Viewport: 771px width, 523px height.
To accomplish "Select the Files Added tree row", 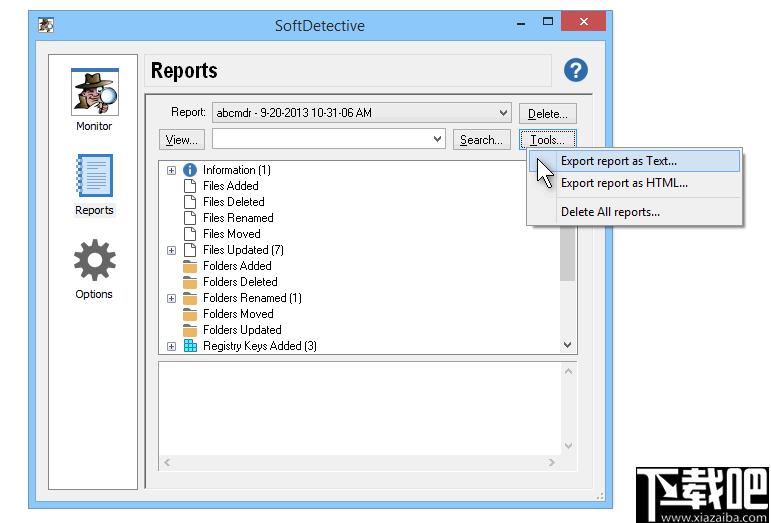I will click(231, 186).
